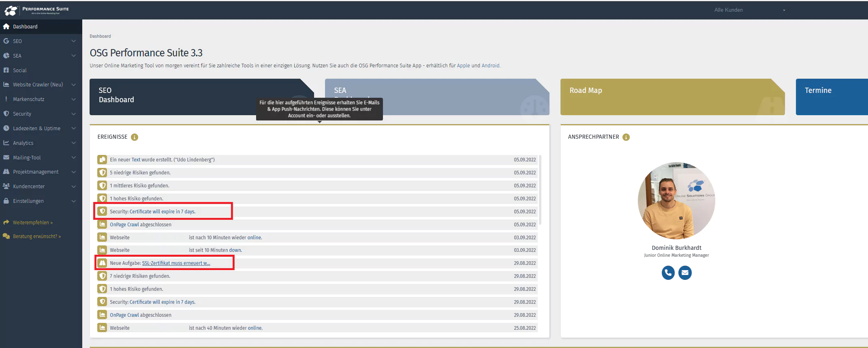This screenshot has width=868, height=348.
Task: Click the Weiterempfehlen share arrow icon
Action: 6,222
